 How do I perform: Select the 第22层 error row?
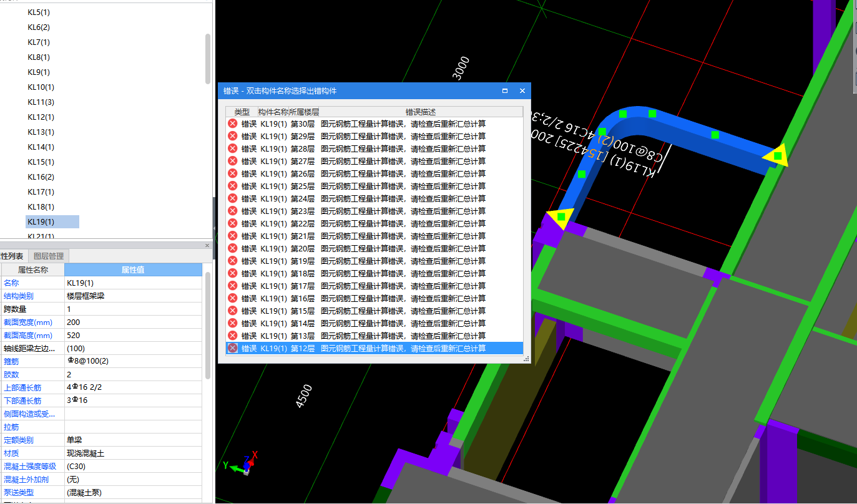click(x=374, y=223)
